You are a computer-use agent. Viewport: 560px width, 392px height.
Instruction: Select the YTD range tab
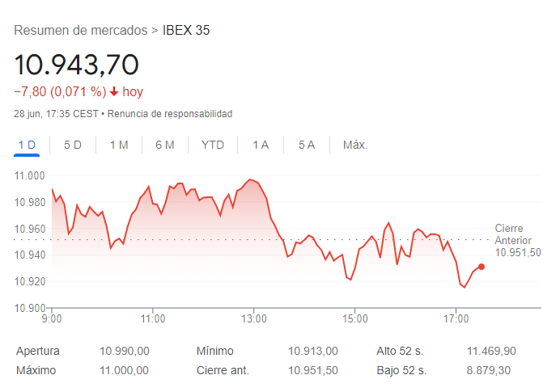213,145
